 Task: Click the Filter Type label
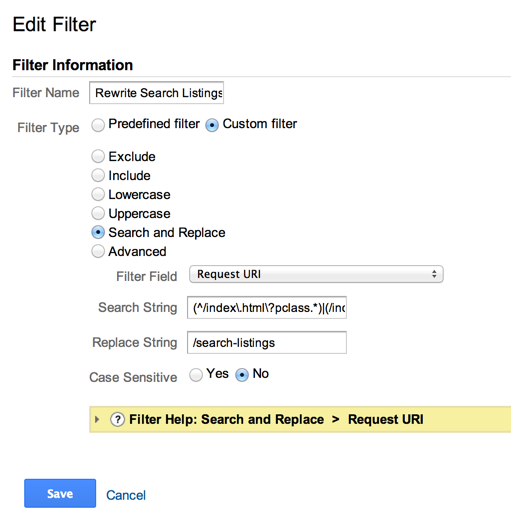pyautogui.click(x=48, y=128)
